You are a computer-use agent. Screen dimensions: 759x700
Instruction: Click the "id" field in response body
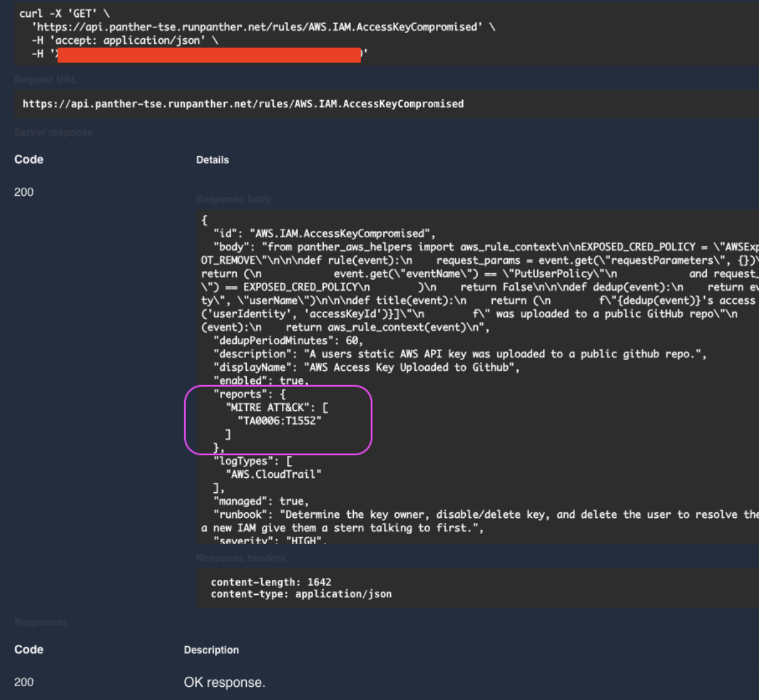[x=324, y=234]
